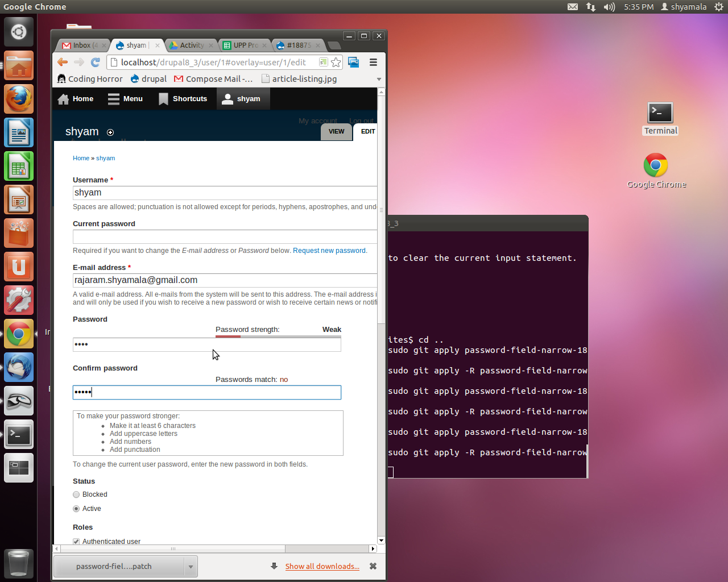728x582 pixels.
Task: Click the bookmark star icon
Action: point(336,63)
